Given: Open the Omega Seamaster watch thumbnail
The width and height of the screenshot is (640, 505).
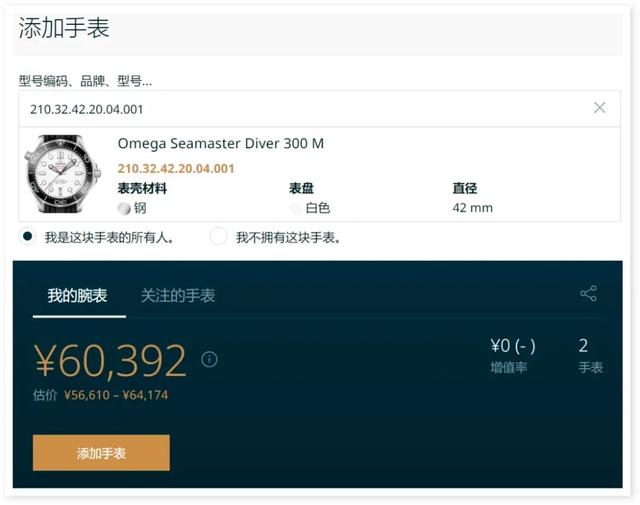Looking at the screenshot, I should 62,174.
